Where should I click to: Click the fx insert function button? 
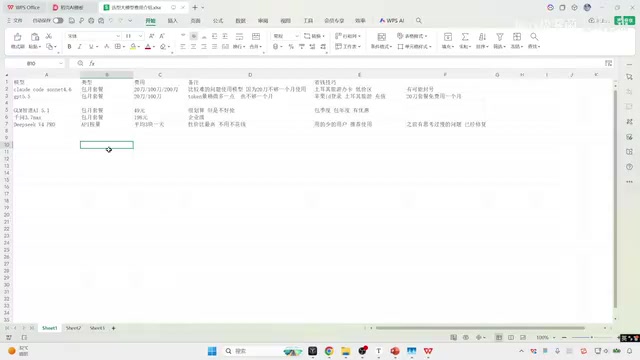[92, 63]
